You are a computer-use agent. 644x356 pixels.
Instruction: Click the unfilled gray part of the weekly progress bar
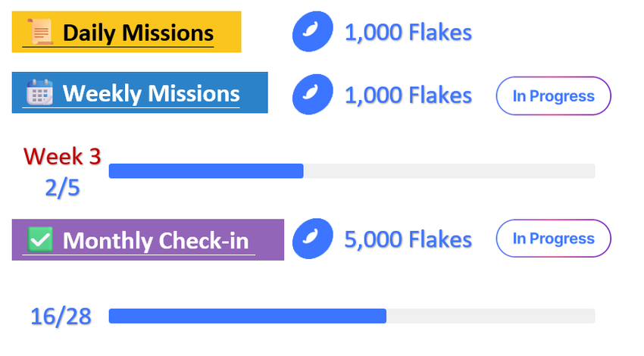click(449, 171)
